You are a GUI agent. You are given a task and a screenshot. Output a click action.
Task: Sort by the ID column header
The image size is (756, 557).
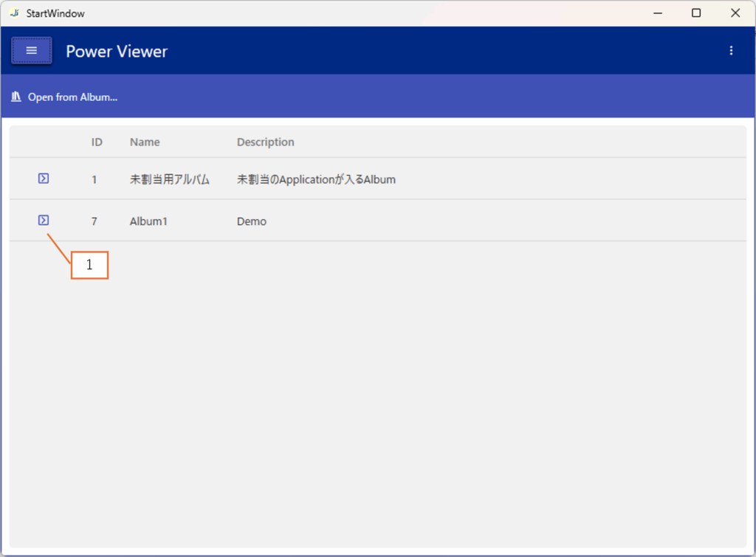pos(97,142)
